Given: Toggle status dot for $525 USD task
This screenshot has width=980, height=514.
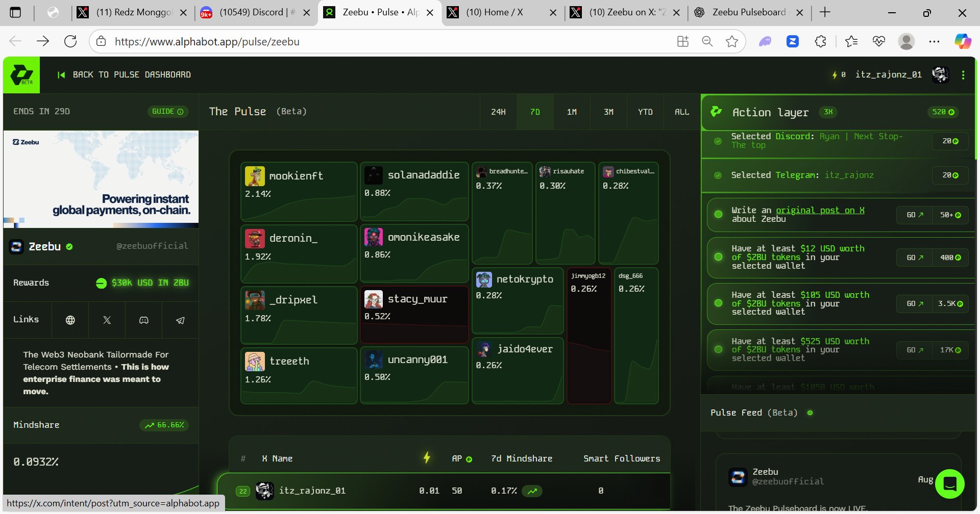Looking at the screenshot, I should pyautogui.click(x=718, y=350).
